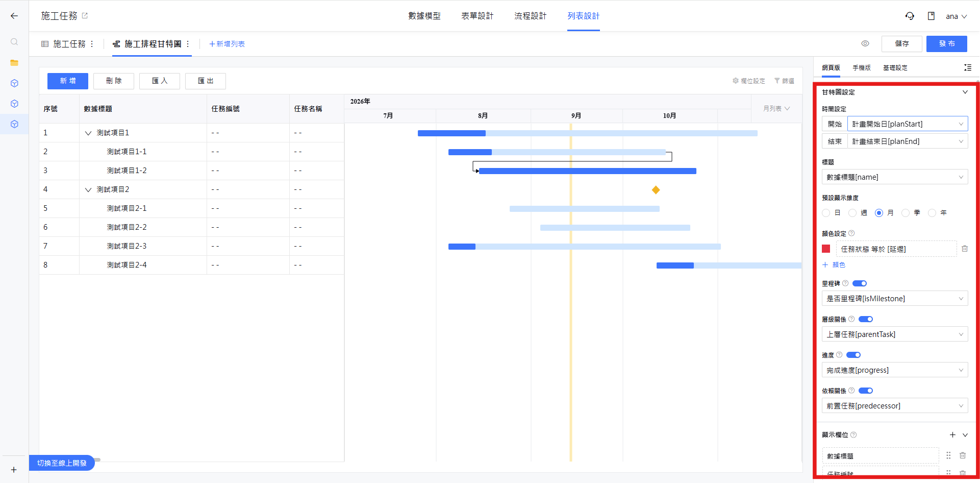Toggle the 進度 switch
This screenshot has width=980, height=483.
point(853,355)
